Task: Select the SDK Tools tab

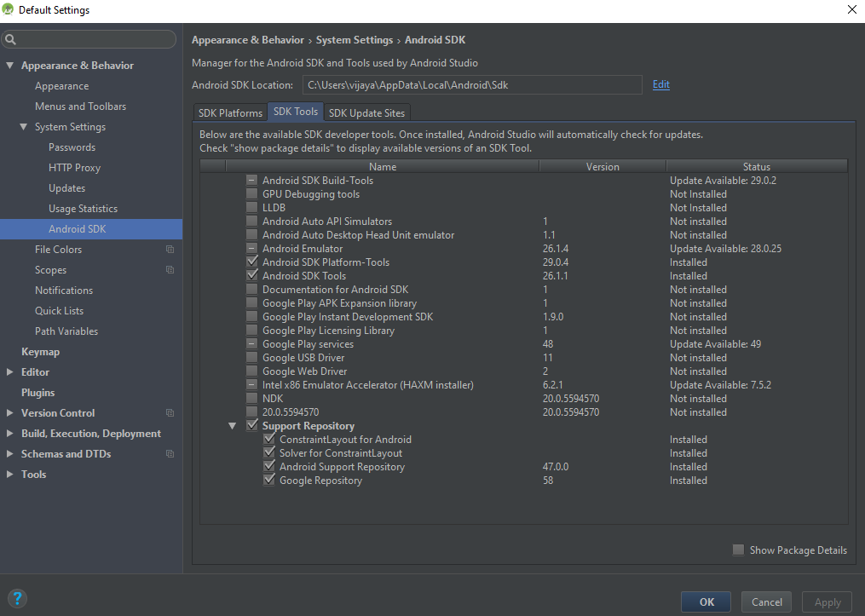Action: (296, 112)
